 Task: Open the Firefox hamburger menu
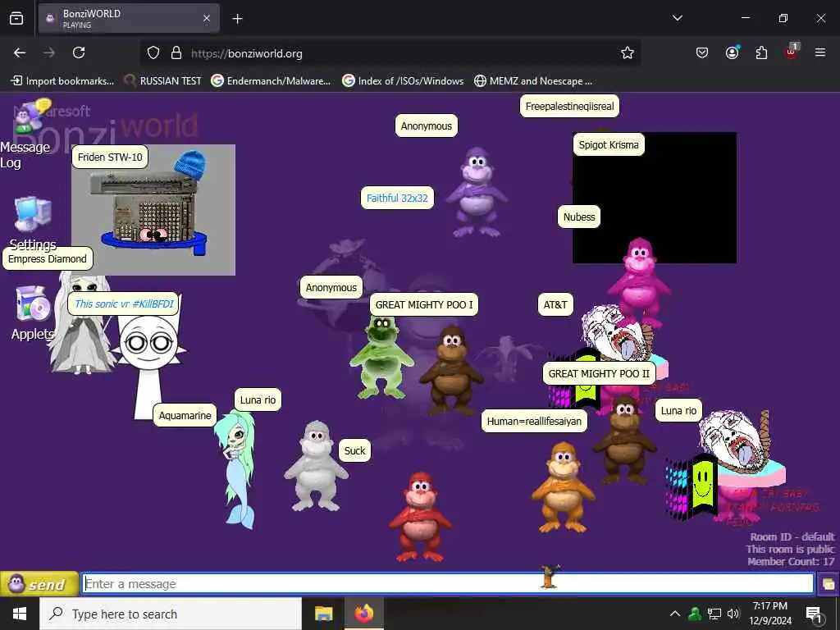coord(820,52)
